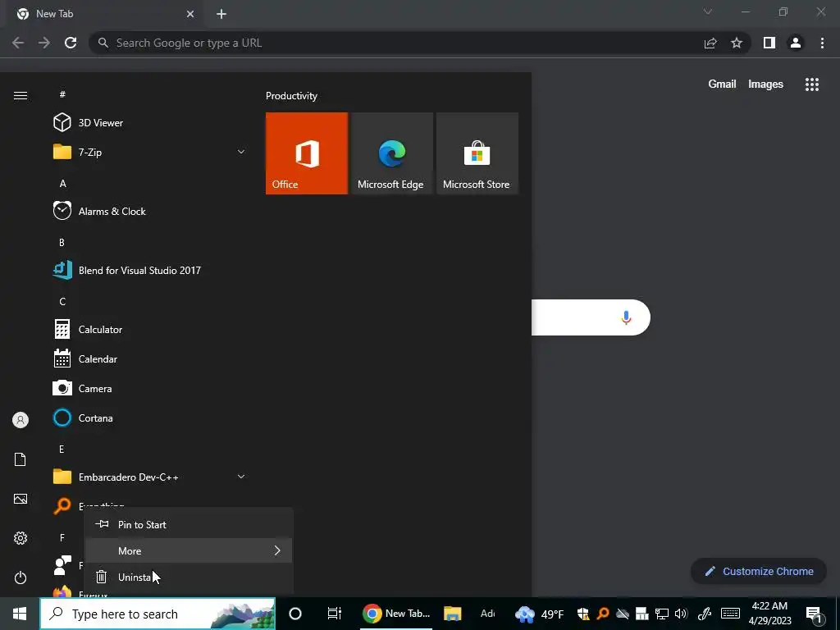Select Pin to Start in context menu
The image size is (840, 630).
coord(189,524)
